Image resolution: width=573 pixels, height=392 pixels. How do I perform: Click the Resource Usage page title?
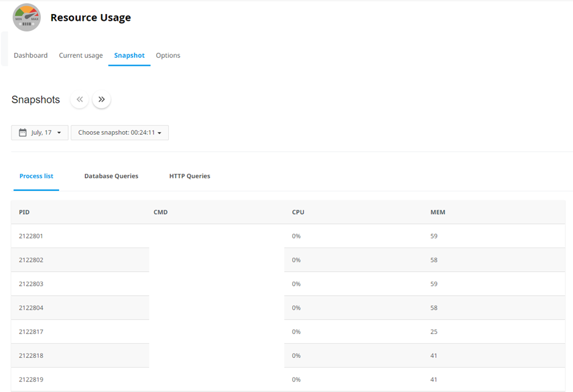(91, 18)
